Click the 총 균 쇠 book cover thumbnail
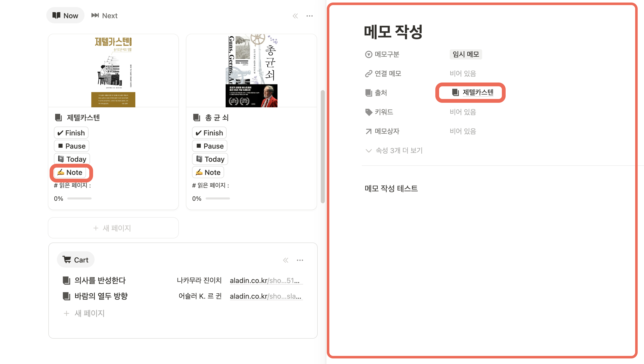The height and width of the screenshot is (364, 644). (251, 71)
